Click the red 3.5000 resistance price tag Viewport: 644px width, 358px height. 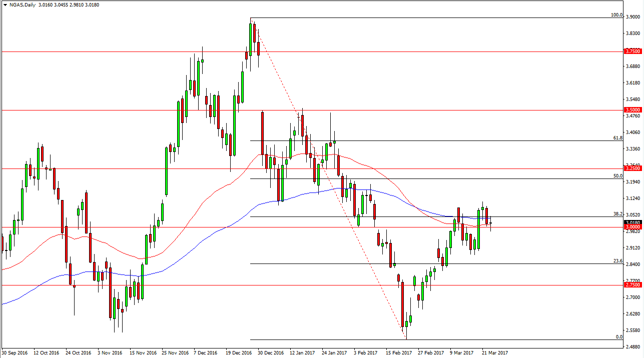[632, 109]
